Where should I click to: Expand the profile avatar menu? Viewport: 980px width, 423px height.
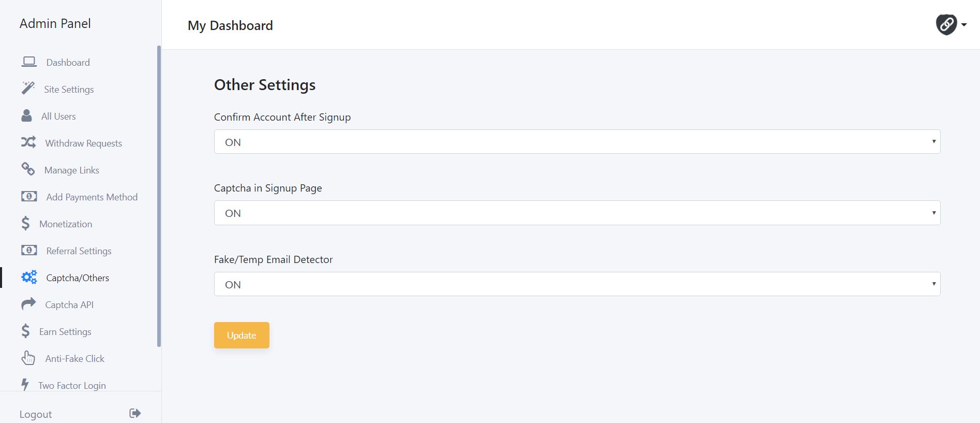[x=951, y=24]
